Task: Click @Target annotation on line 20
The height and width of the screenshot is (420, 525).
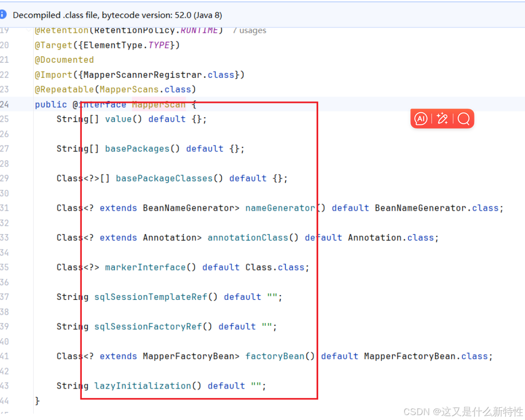Action: pos(53,45)
